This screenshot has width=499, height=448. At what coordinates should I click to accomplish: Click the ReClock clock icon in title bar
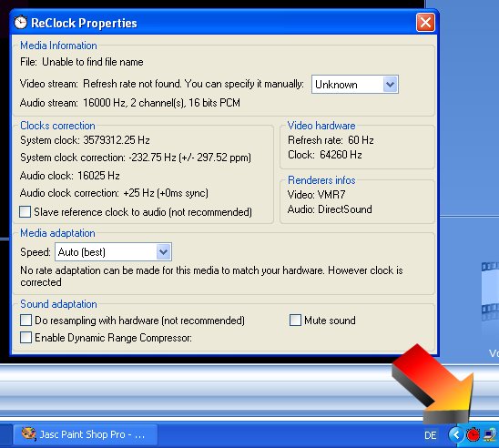[x=21, y=22]
